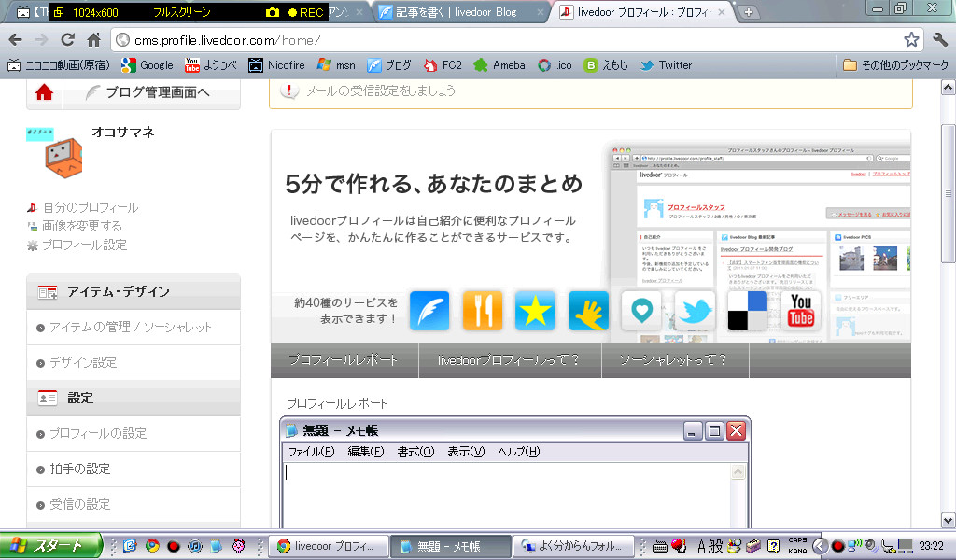Viewport: 956px width, 560px height.
Task: Select the ソーシャレットって？ tab
Action: tap(674, 360)
